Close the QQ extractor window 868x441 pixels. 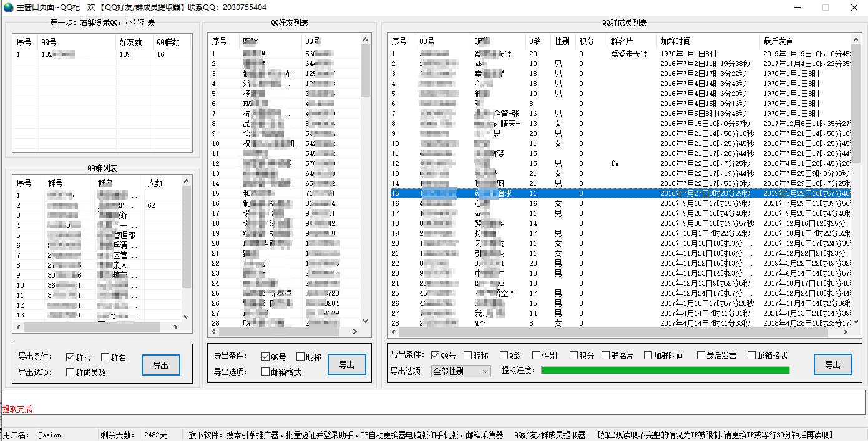click(x=854, y=7)
